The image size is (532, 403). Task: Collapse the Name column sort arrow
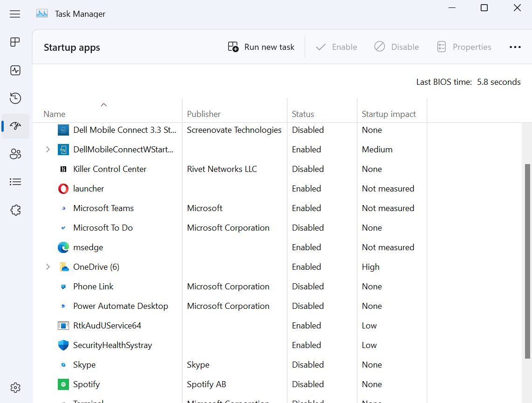tap(104, 104)
